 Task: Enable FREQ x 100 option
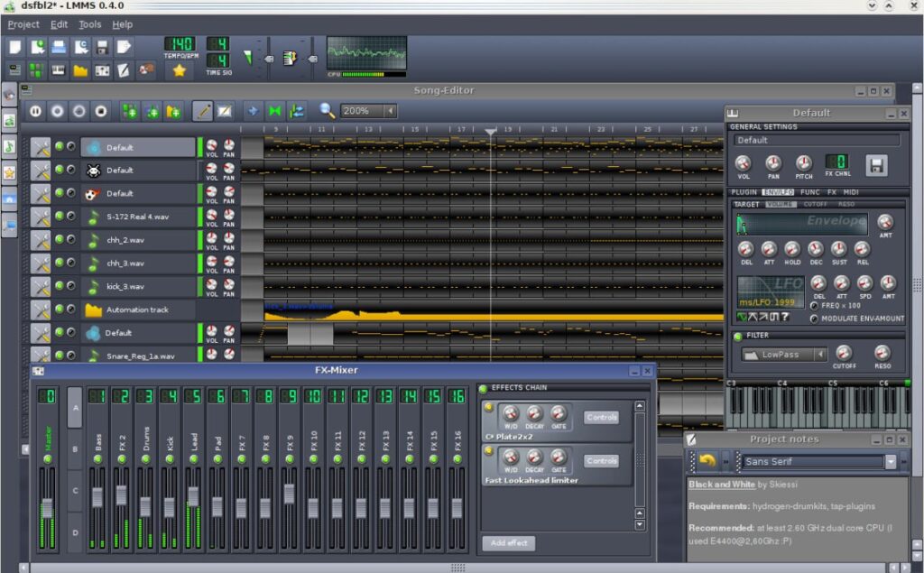pyautogui.click(x=815, y=306)
